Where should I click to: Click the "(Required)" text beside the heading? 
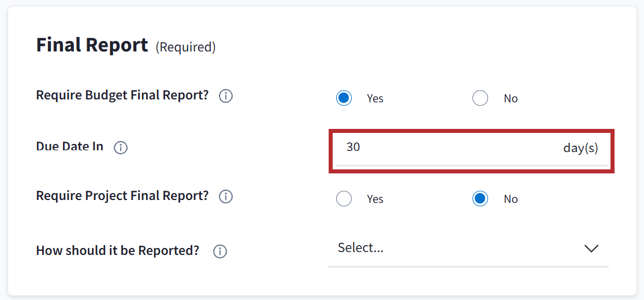click(x=185, y=47)
